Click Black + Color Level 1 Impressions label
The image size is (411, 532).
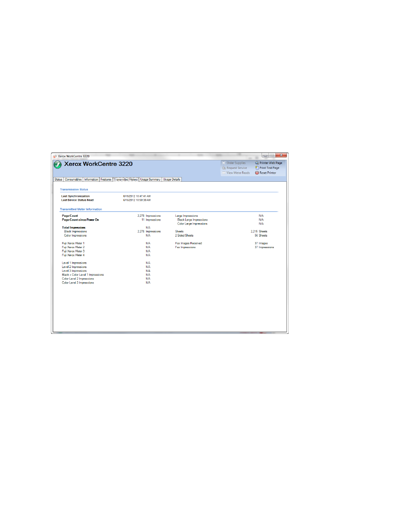[83, 275]
